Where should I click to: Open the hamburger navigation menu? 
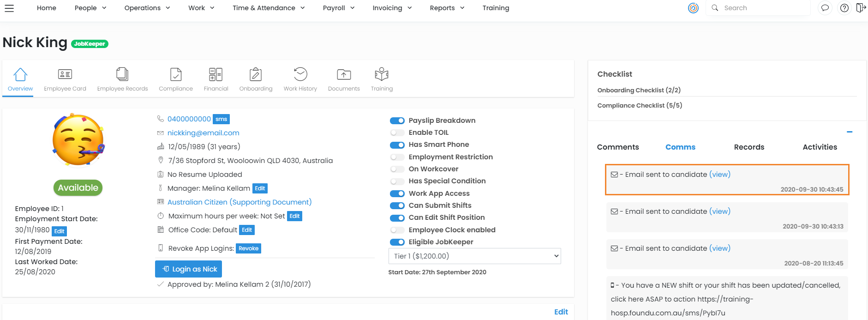point(9,8)
